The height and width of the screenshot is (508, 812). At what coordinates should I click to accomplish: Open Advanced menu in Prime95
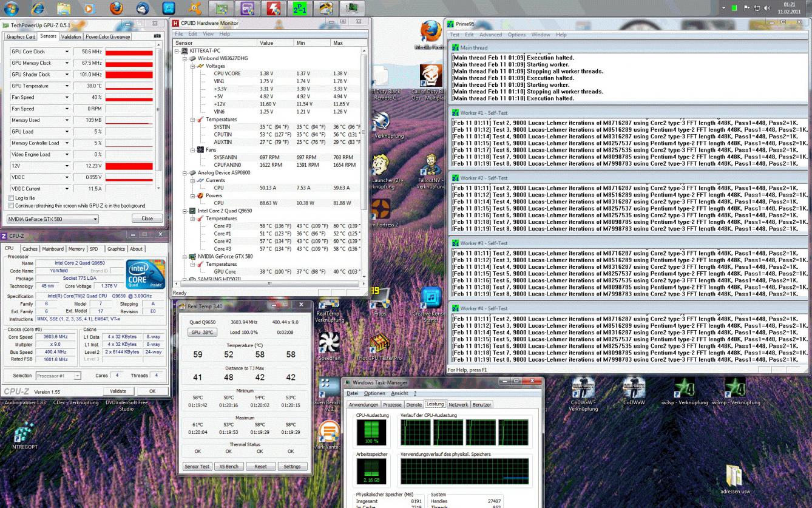(x=490, y=35)
